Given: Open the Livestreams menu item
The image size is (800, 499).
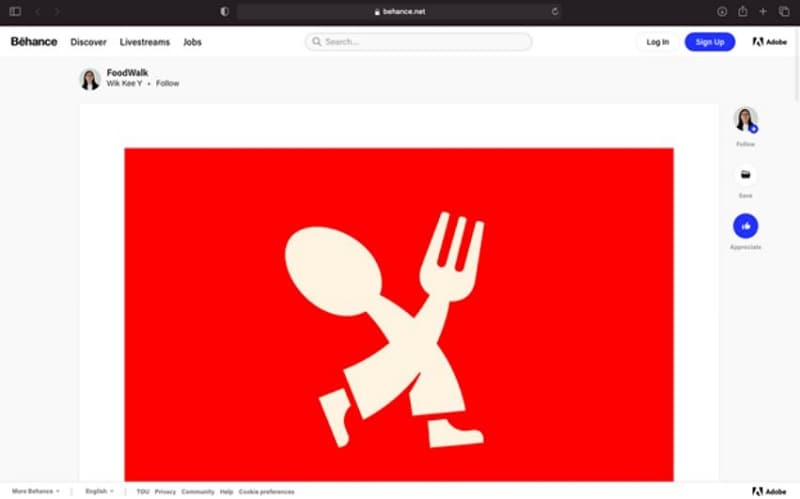Looking at the screenshot, I should [144, 42].
